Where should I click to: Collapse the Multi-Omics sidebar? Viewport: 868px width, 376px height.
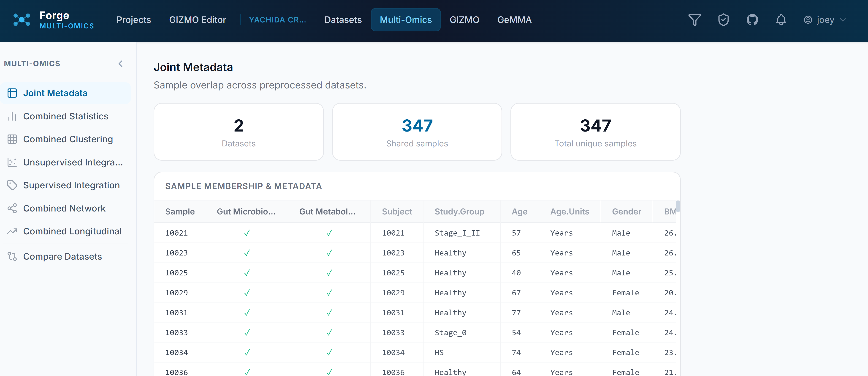click(x=121, y=63)
